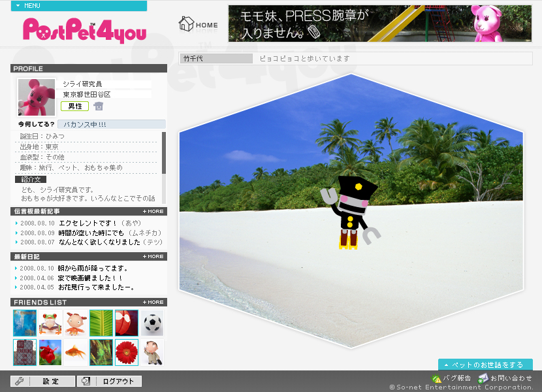
Task: Open message なんとなく欲しくなりました
Action: (x=110, y=242)
